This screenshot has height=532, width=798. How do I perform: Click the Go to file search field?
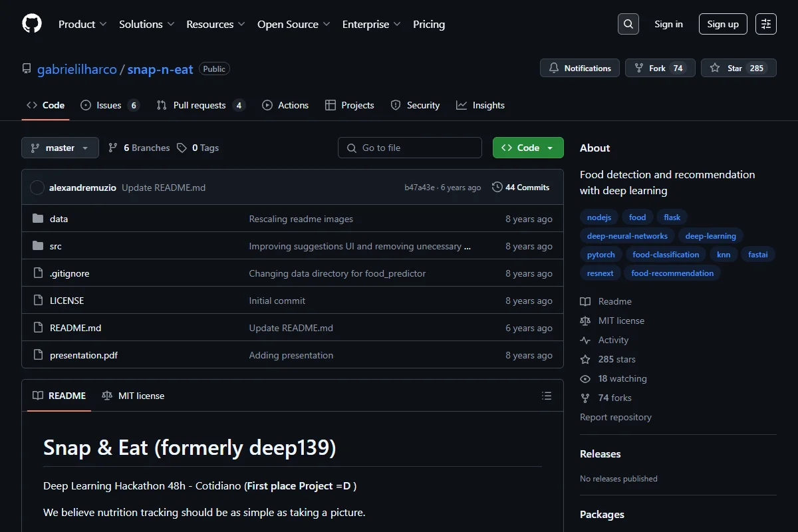pos(410,148)
